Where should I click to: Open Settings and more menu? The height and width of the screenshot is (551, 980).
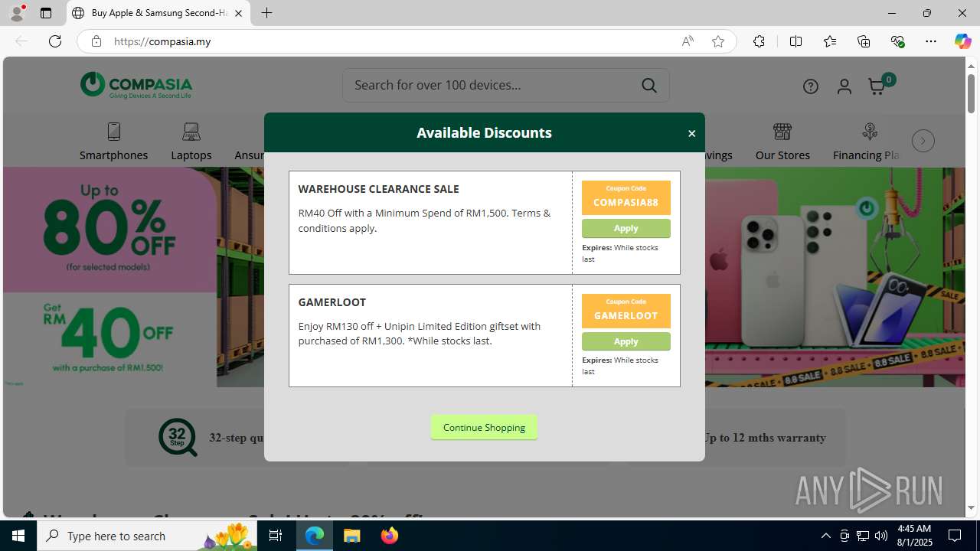click(931, 41)
